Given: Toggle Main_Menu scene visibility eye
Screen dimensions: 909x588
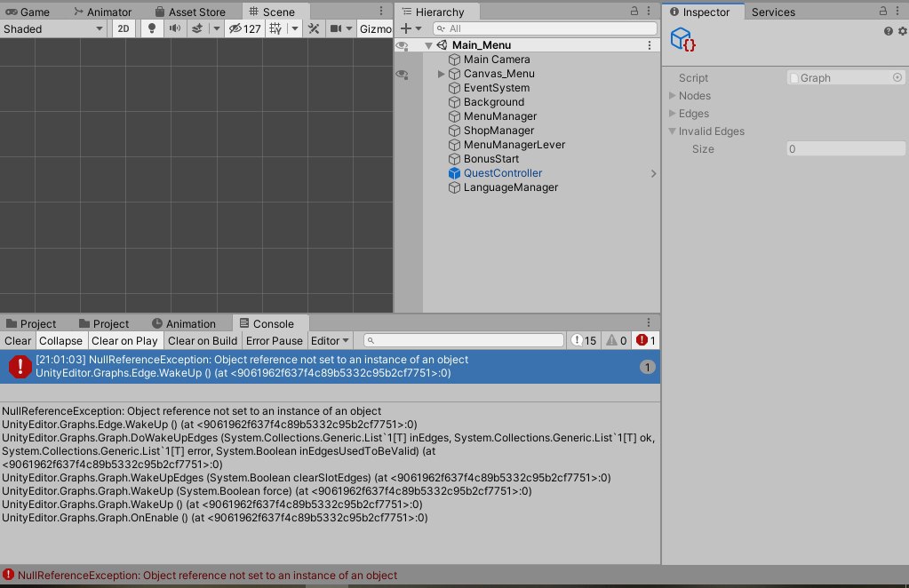Looking at the screenshot, I should pos(402,45).
